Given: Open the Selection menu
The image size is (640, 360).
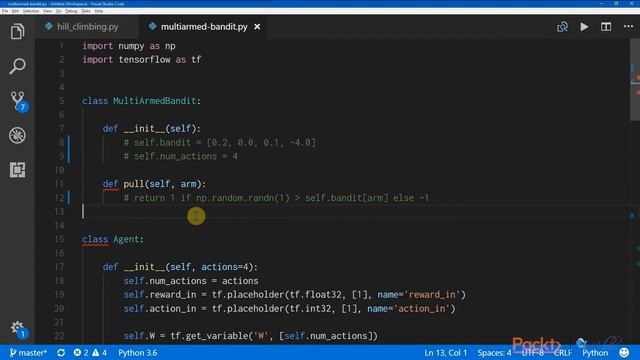Looking at the screenshot, I should click(x=31, y=11).
